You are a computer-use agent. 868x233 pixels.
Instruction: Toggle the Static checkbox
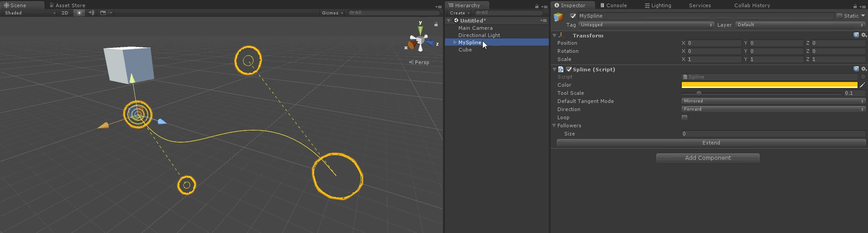(840, 16)
